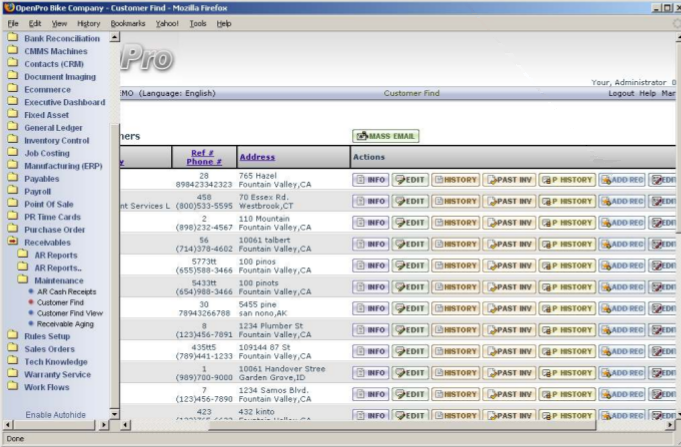Open Past Inv for the 10061 talbert customer
The width and height of the screenshot is (681, 447).
pyautogui.click(x=510, y=243)
